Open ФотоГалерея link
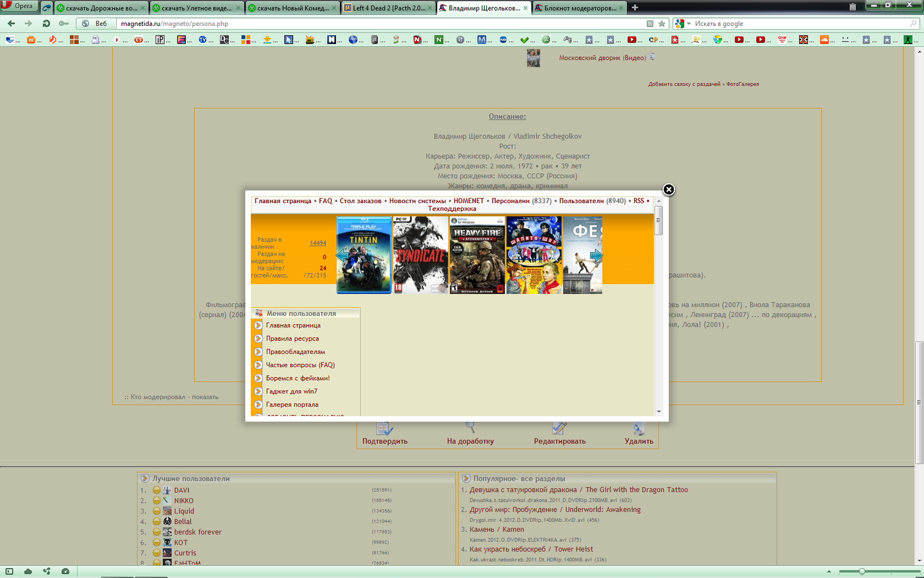This screenshot has height=578, width=924. 742,84
